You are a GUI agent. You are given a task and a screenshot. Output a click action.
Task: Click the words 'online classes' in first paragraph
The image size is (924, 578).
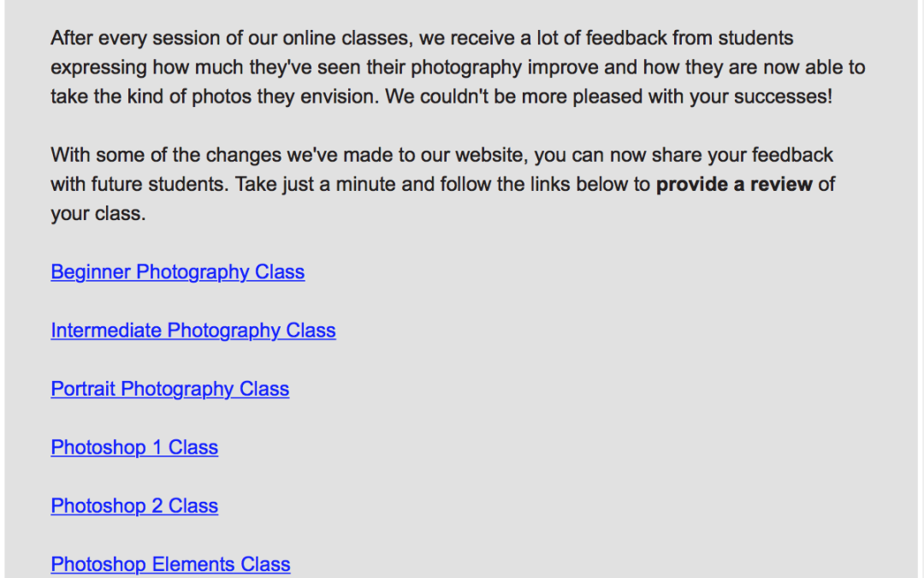(346, 38)
